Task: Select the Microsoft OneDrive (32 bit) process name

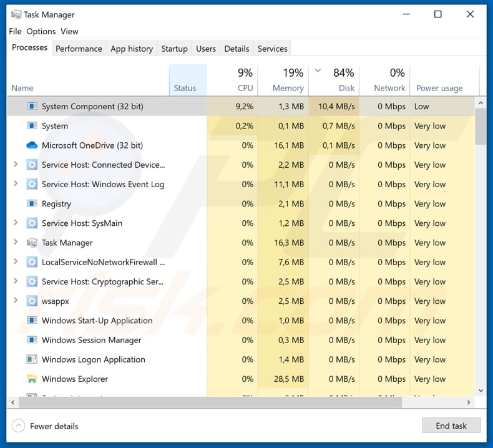Action: [92, 145]
